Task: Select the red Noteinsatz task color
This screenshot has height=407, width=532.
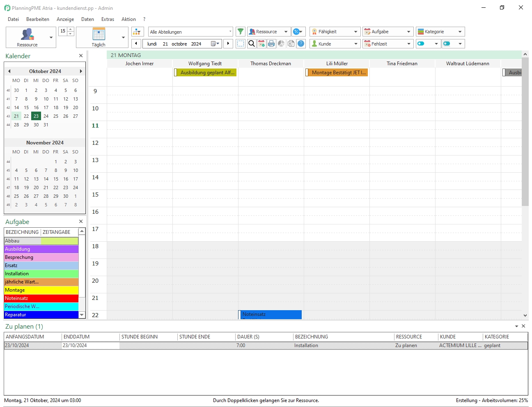Action: pos(41,298)
